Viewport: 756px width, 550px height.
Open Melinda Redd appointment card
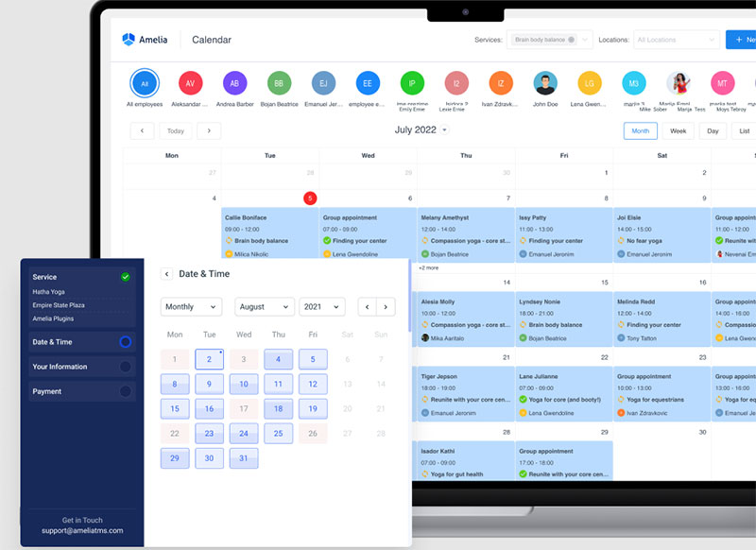click(662, 319)
